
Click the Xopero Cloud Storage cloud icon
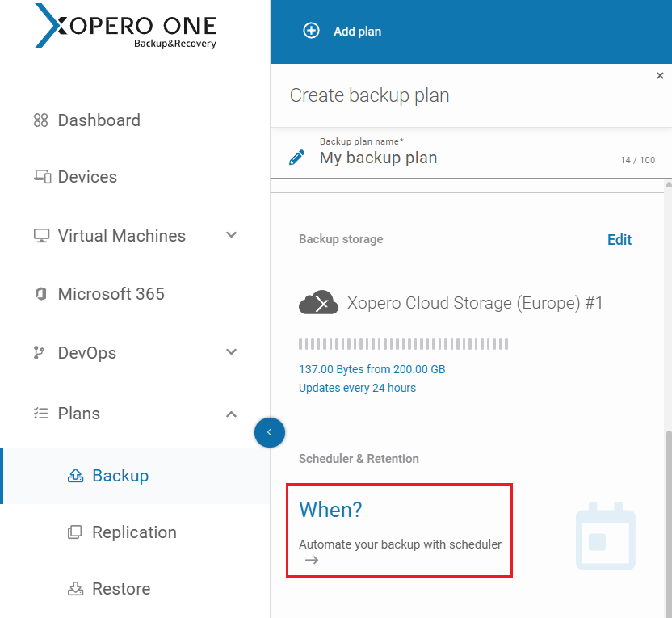(x=318, y=302)
